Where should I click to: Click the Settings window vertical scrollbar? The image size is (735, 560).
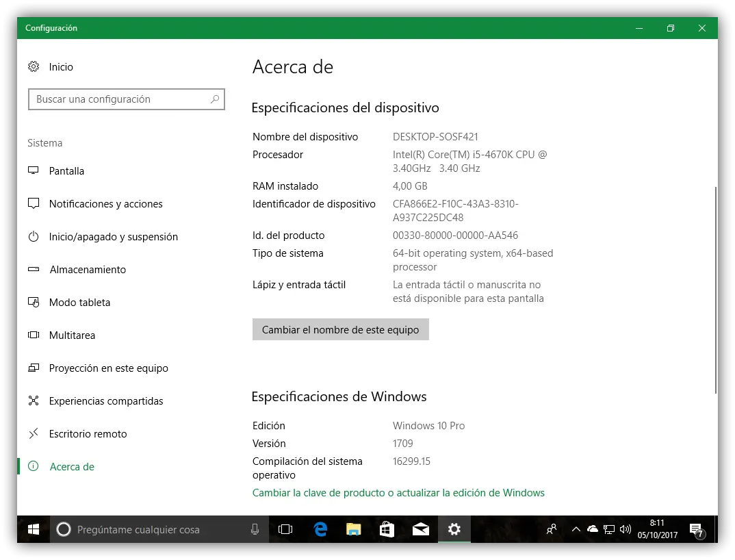[x=715, y=290]
